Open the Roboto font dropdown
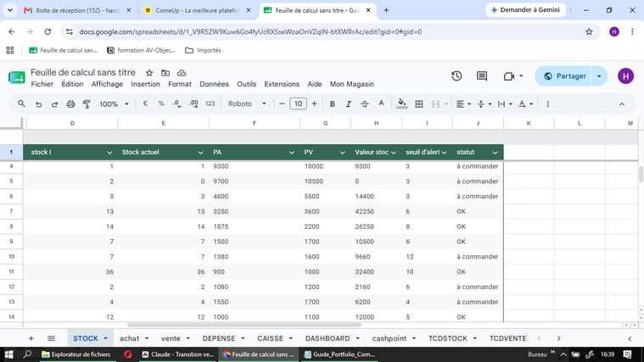 click(247, 103)
